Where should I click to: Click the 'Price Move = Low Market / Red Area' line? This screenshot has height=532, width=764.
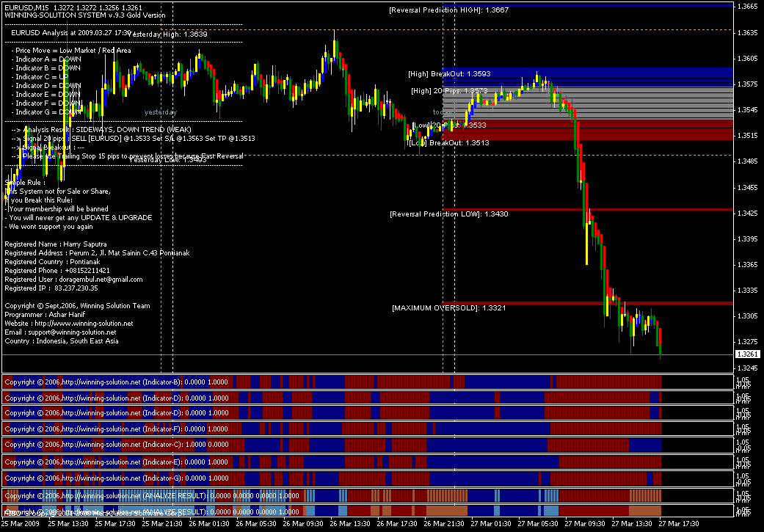click(x=71, y=50)
